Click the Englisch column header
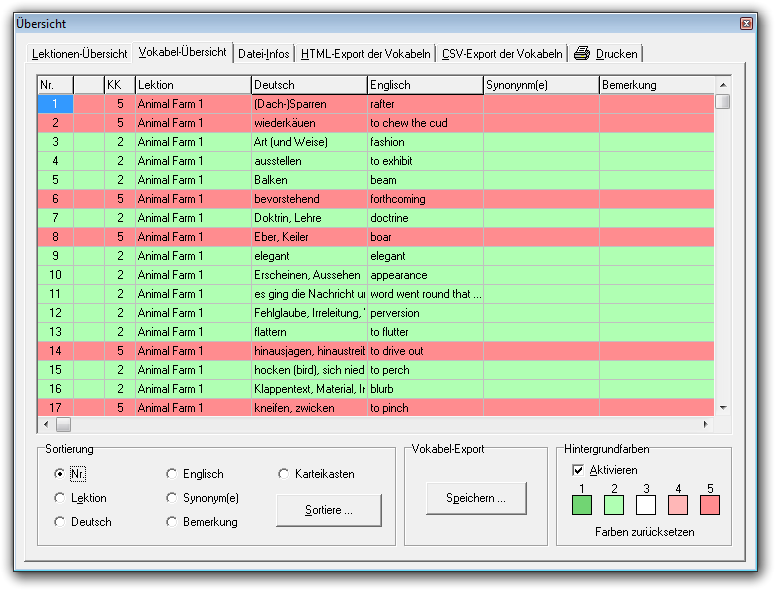Viewport: 775px width, 591px height. tap(424, 85)
